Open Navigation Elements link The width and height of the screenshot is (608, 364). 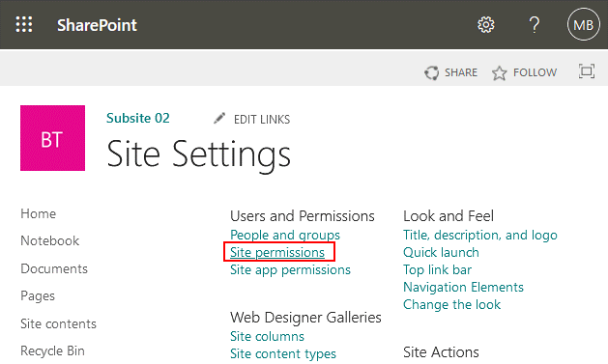463,288
